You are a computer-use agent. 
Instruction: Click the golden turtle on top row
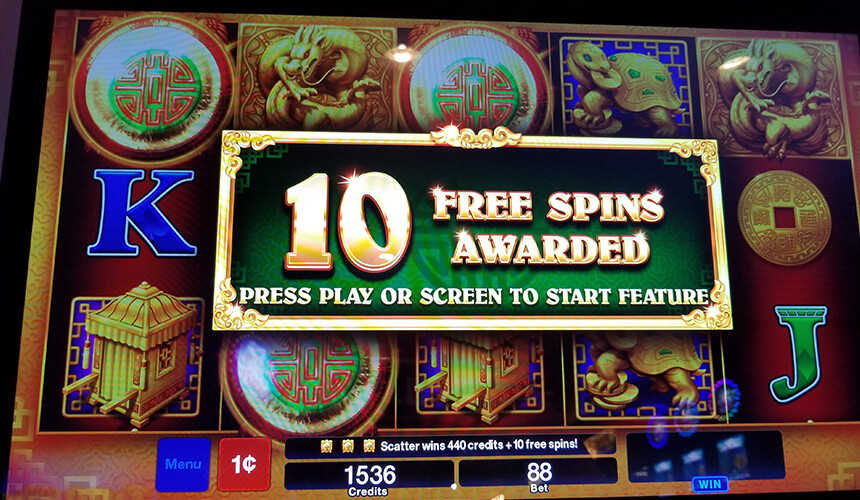(x=623, y=88)
